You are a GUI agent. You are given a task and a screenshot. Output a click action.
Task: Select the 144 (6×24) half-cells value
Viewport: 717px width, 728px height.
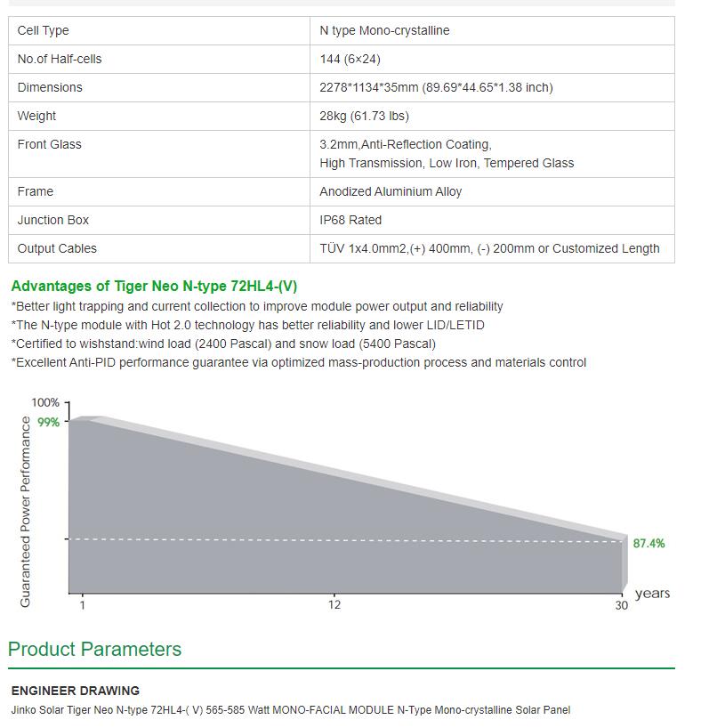click(350, 59)
